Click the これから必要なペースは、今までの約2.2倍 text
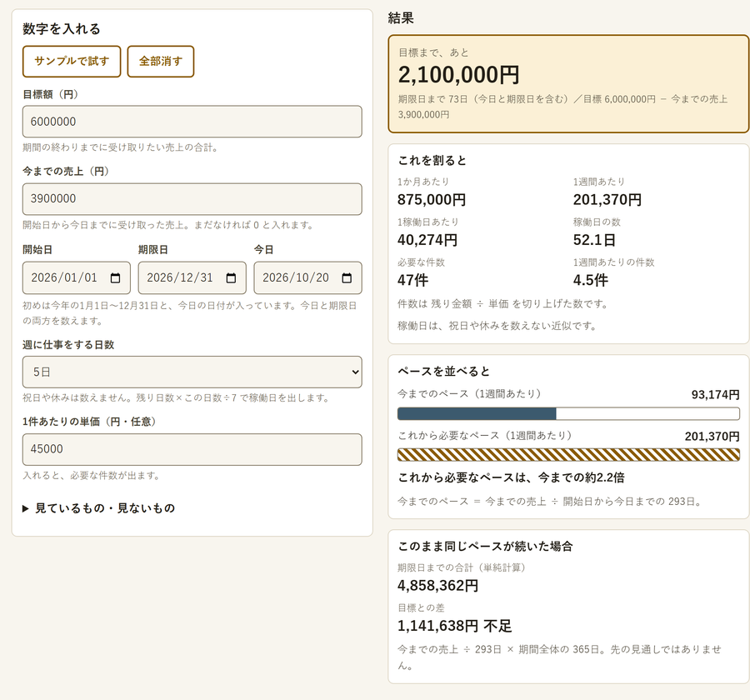Screen dimensions: 750x700 [511, 477]
